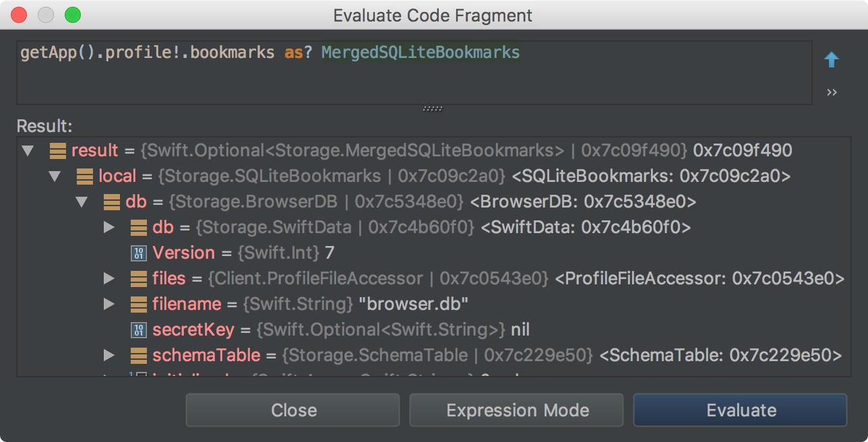Click the double-chevron expand icon
The height and width of the screenshot is (442, 868).
(x=832, y=92)
